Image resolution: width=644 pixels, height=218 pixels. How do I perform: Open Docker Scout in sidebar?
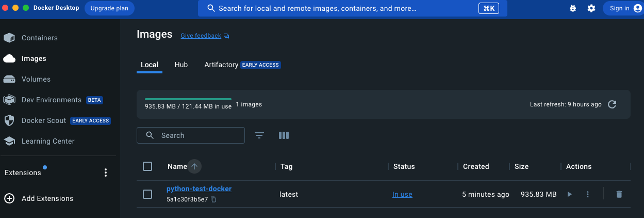click(44, 120)
